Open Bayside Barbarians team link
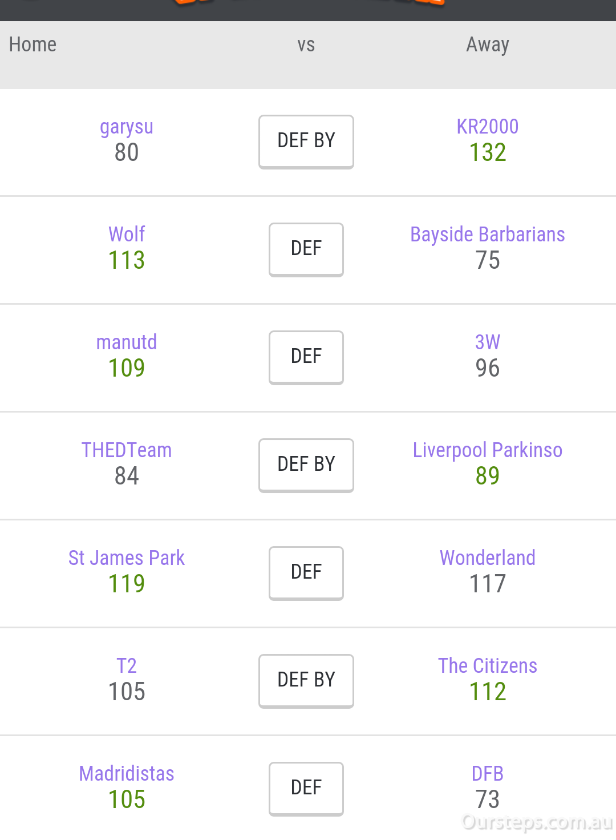 click(488, 235)
